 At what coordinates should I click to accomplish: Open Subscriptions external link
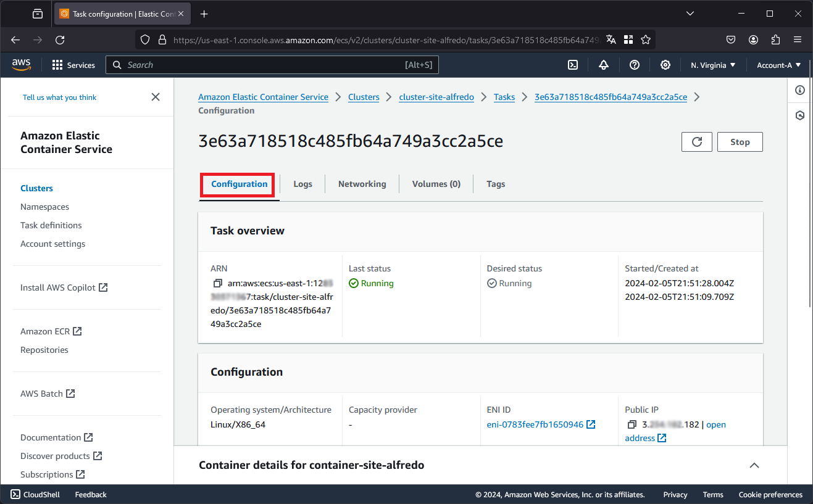click(53, 474)
